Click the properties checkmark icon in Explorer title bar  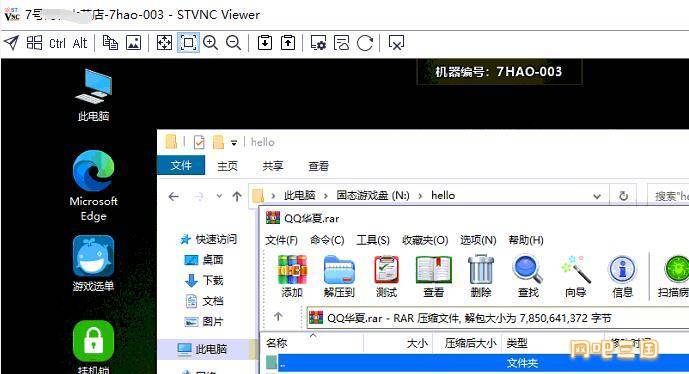click(199, 142)
